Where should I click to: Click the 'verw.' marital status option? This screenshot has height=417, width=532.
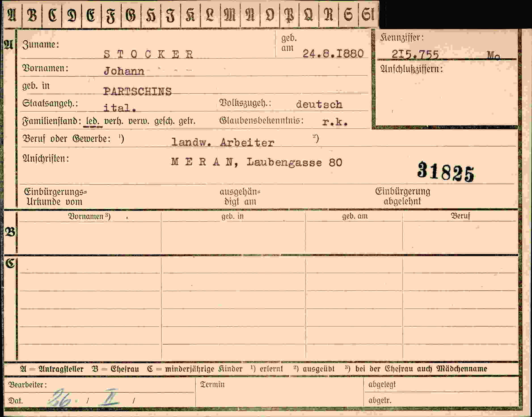139,121
